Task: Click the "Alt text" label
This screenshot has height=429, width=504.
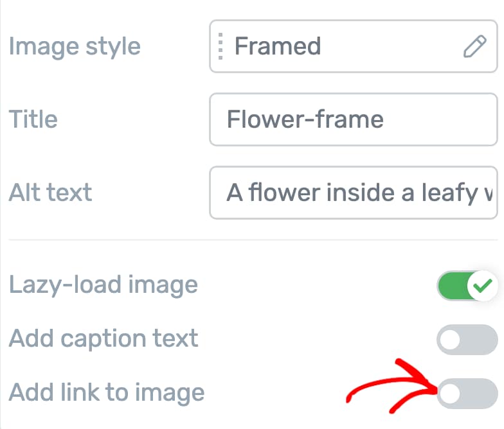Action: [50, 193]
